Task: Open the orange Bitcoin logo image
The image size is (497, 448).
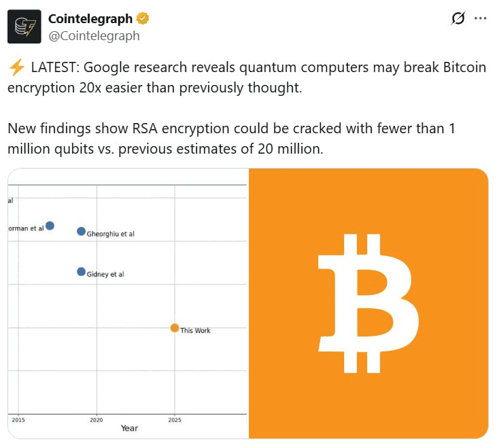Action: pyautogui.click(x=369, y=303)
